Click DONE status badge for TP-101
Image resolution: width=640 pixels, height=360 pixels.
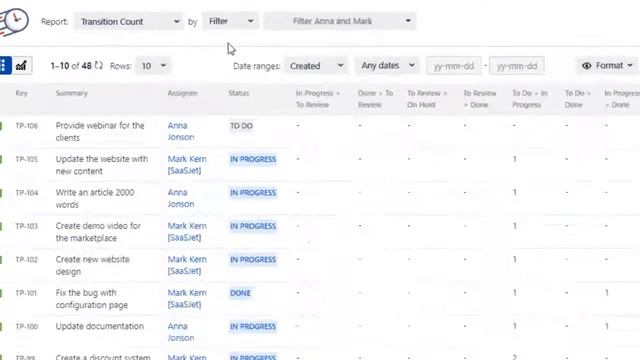coord(240,293)
